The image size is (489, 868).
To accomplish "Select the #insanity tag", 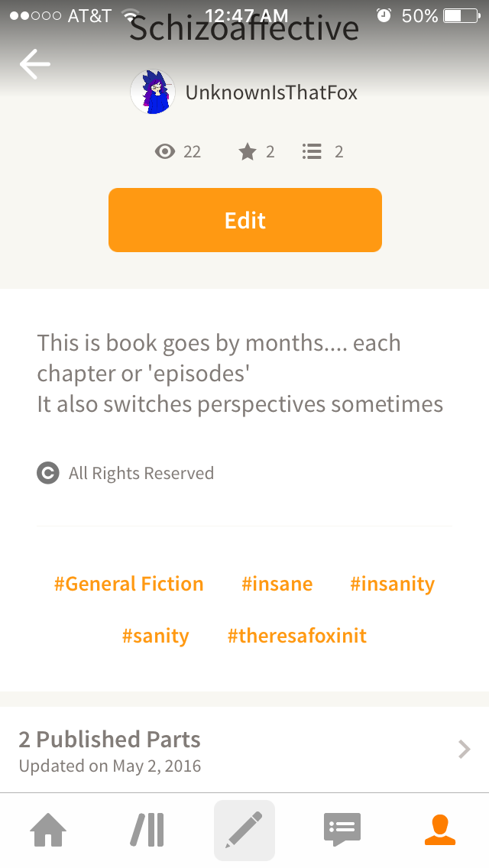I will [392, 584].
